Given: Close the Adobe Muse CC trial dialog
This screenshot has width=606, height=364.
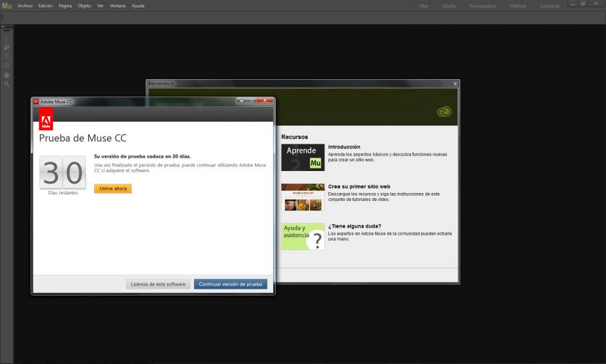Looking at the screenshot, I should 265,100.
